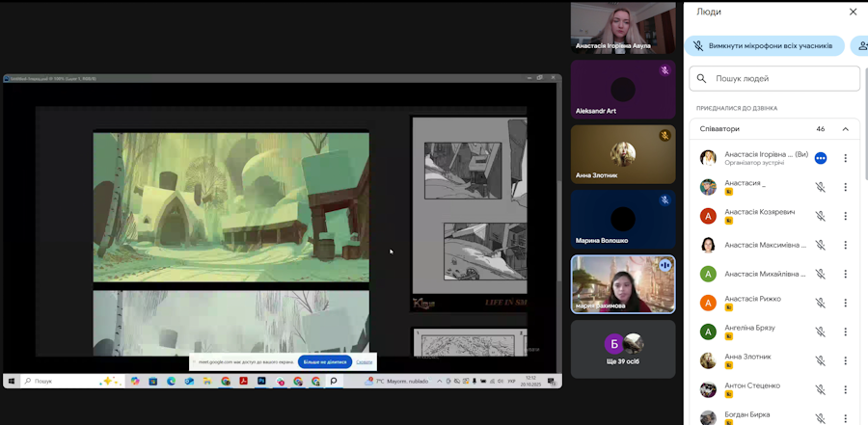Mute microphone of Анастасия _
This screenshot has height=425, width=868.
(821, 187)
